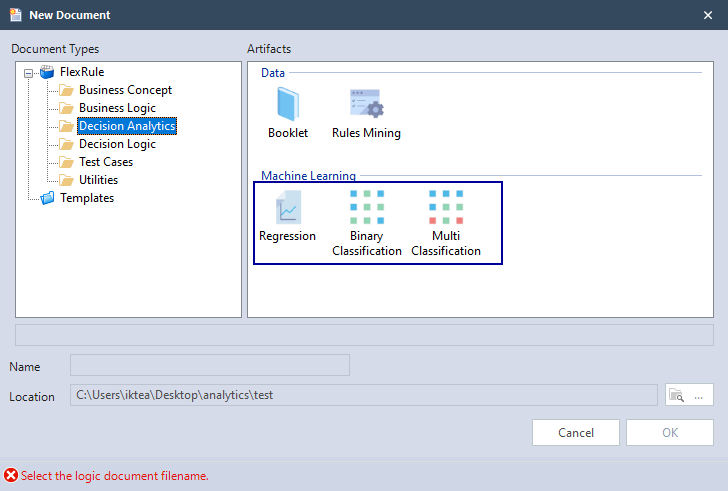Click the empty description box above Name
The image size is (728, 491).
point(364,335)
